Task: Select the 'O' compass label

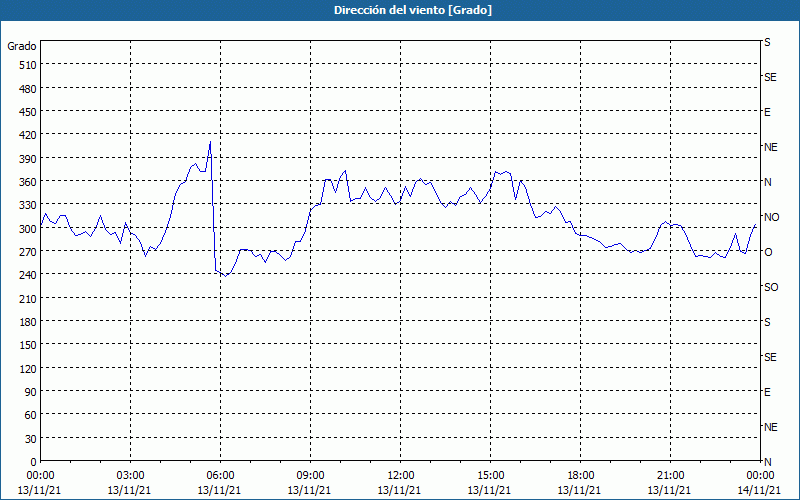Action: 768,252
